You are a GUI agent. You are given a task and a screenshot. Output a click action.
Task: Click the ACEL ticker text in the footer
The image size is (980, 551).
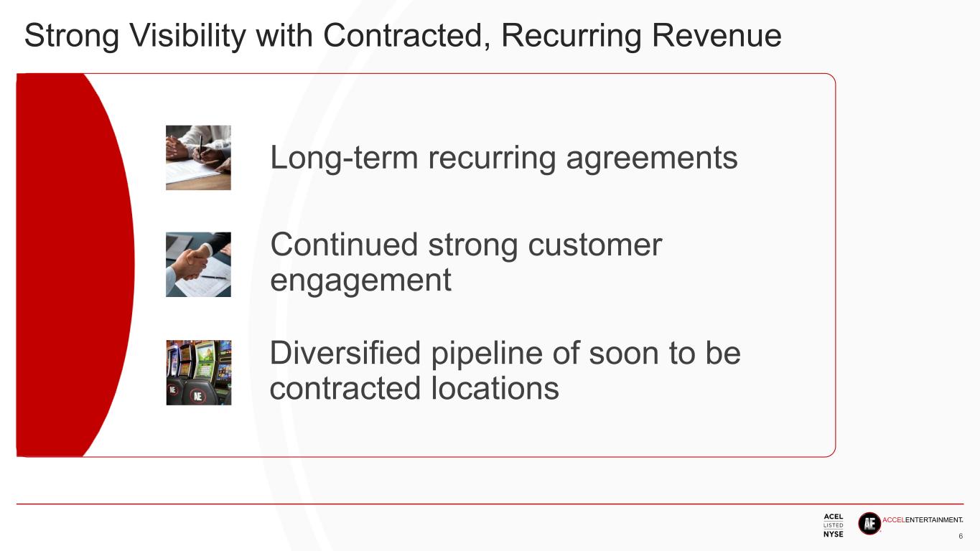click(834, 517)
